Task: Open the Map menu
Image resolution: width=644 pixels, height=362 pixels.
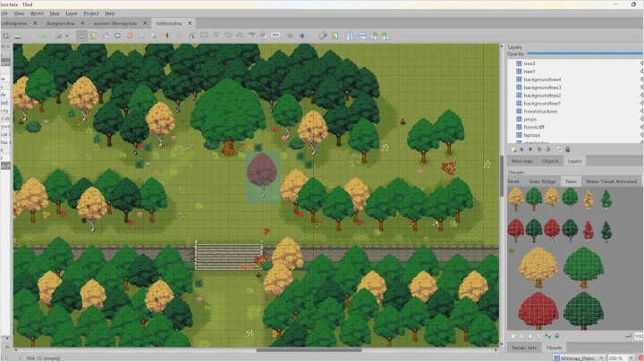Action: [55, 13]
